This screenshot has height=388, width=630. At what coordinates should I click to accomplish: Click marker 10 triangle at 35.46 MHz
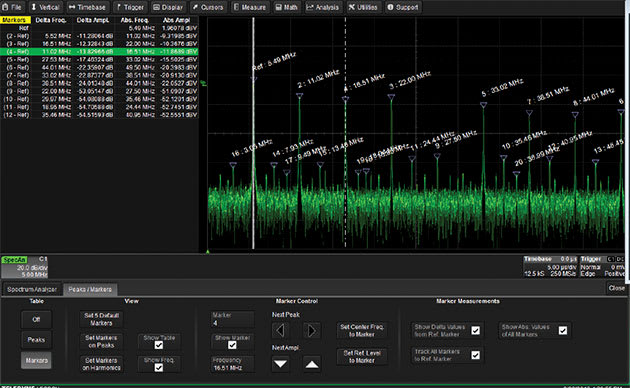pos(503,157)
